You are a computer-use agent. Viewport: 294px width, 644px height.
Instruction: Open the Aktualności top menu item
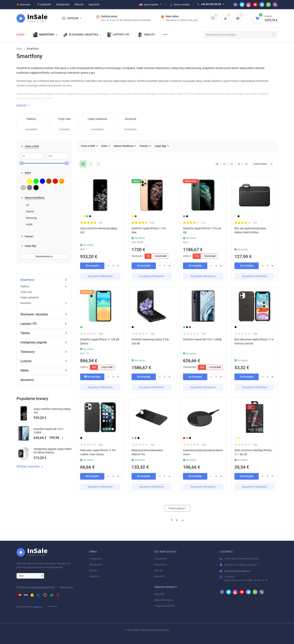tap(63, 4)
